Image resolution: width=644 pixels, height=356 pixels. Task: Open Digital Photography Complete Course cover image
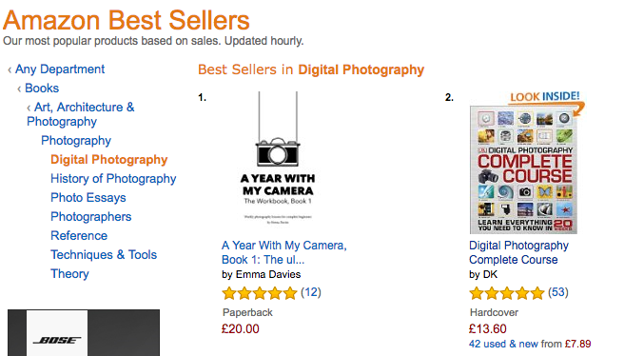523,169
